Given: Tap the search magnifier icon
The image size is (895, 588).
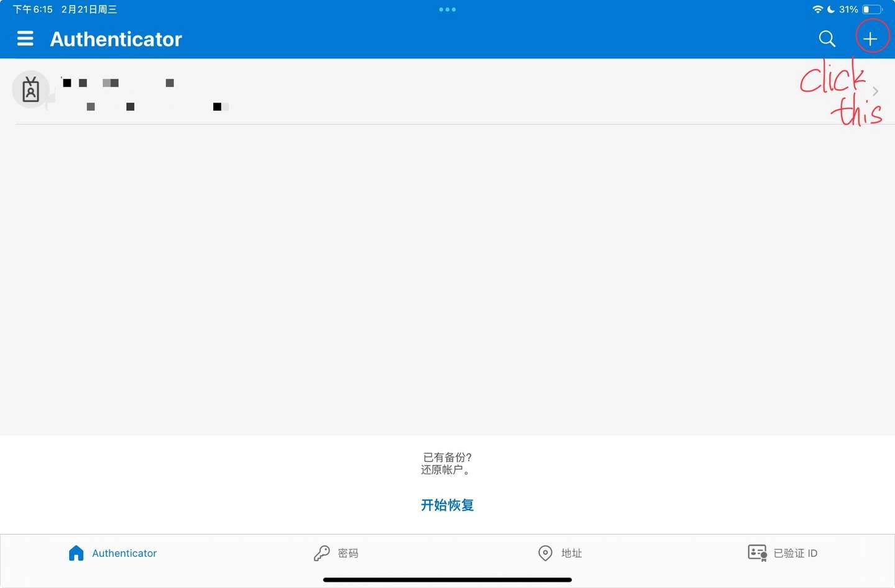Looking at the screenshot, I should (827, 39).
